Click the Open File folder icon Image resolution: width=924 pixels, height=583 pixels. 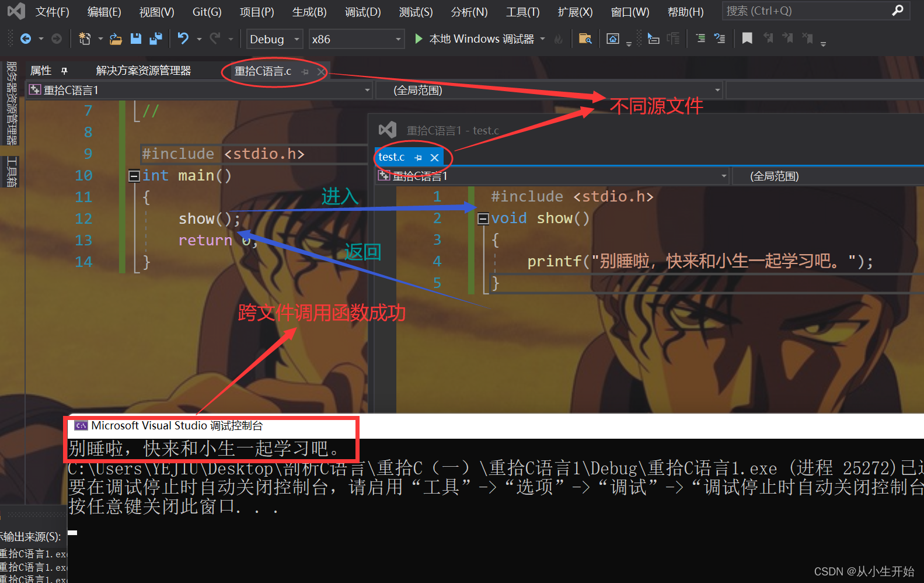point(116,39)
